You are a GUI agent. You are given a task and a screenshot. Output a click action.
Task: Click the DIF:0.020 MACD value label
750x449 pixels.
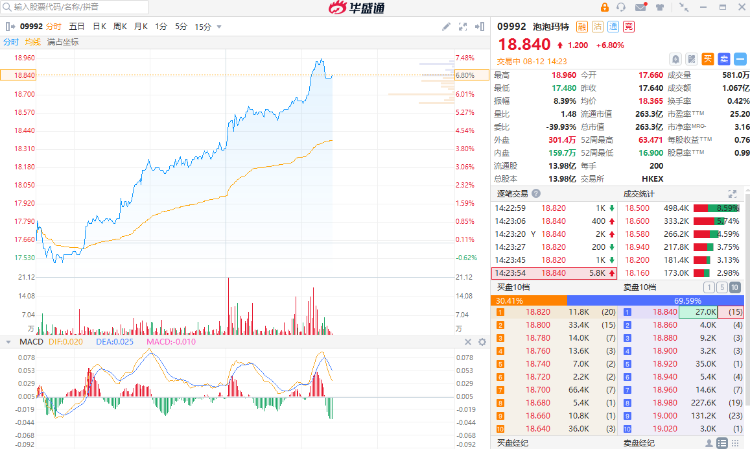(66, 342)
